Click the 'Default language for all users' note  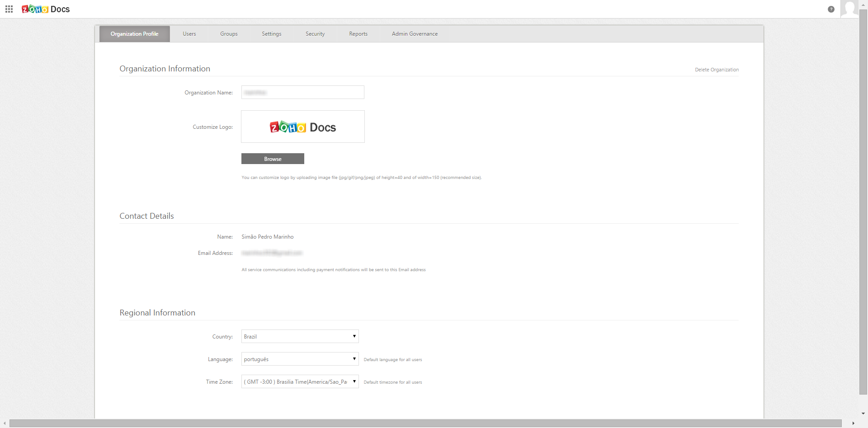[393, 360]
